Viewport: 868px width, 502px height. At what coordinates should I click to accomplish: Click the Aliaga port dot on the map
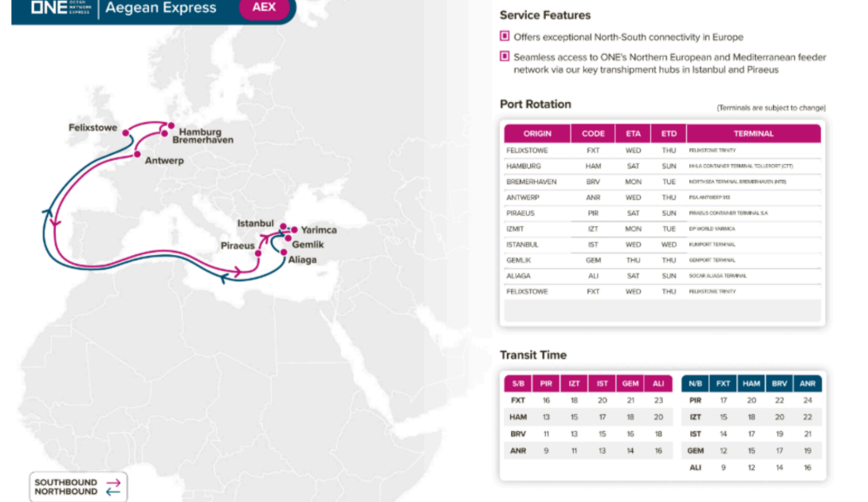(x=283, y=253)
